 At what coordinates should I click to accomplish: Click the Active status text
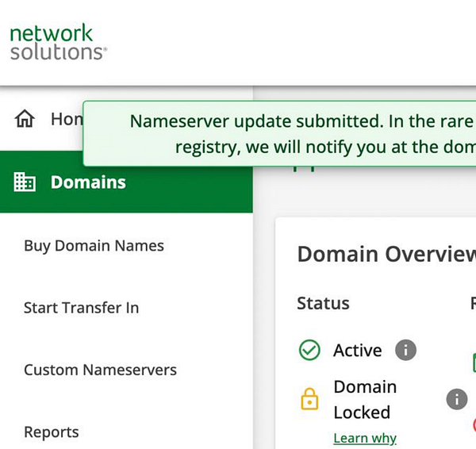pyautogui.click(x=357, y=351)
